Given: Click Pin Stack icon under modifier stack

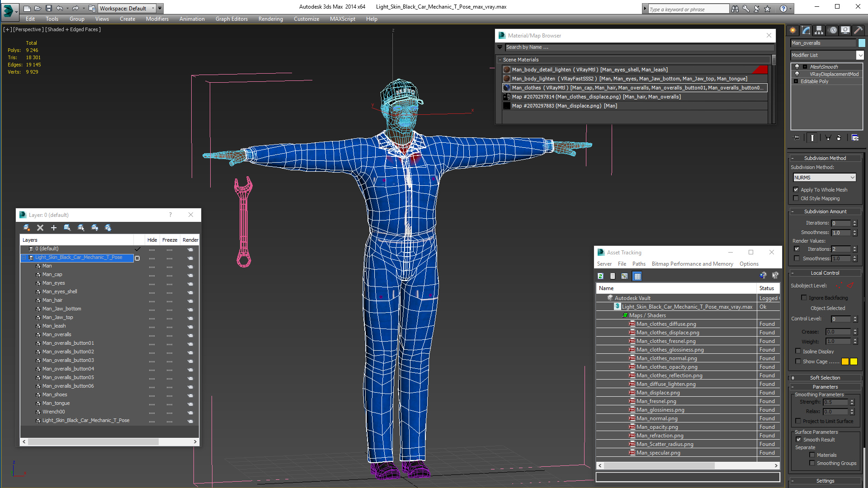Looking at the screenshot, I should click(797, 138).
